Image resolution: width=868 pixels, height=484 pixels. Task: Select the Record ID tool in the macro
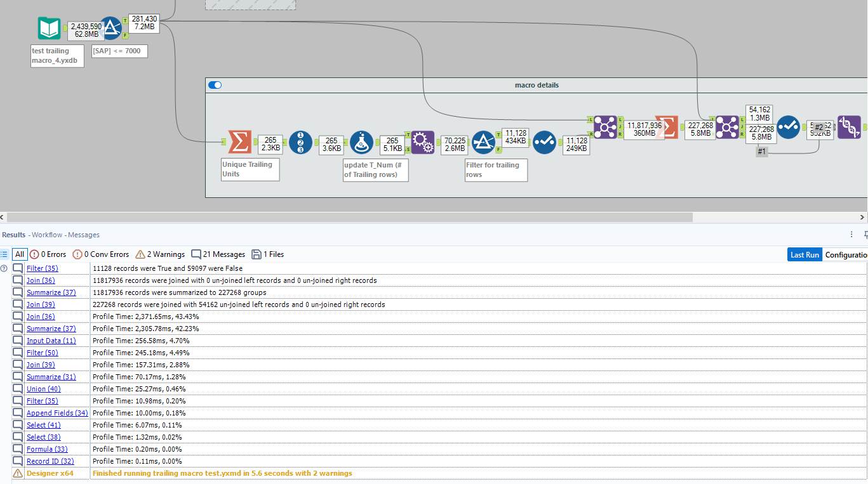(x=301, y=142)
